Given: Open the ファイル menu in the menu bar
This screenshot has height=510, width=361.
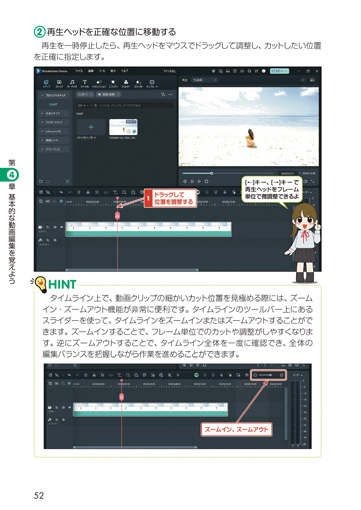Looking at the screenshot, I should [x=79, y=71].
